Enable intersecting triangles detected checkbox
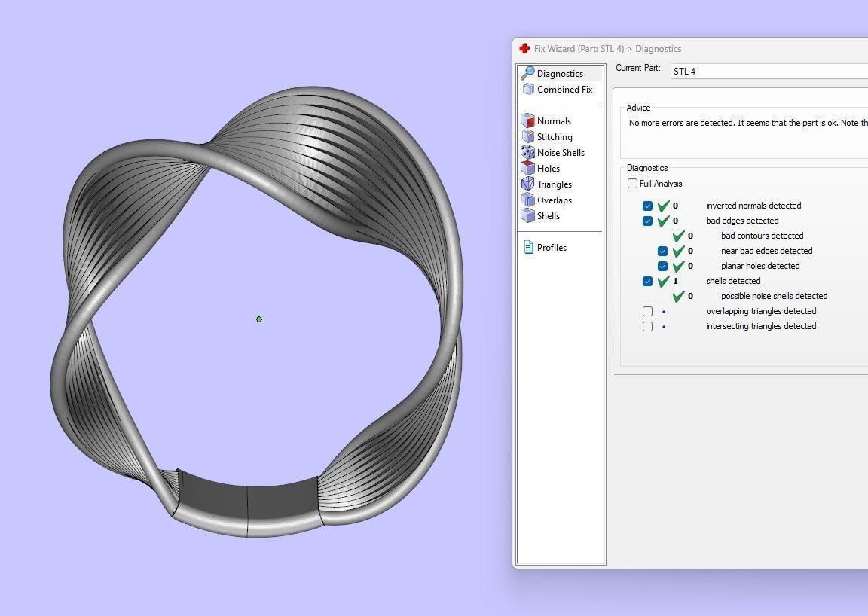Image resolution: width=868 pixels, height=616 pixels. [647, 327]
